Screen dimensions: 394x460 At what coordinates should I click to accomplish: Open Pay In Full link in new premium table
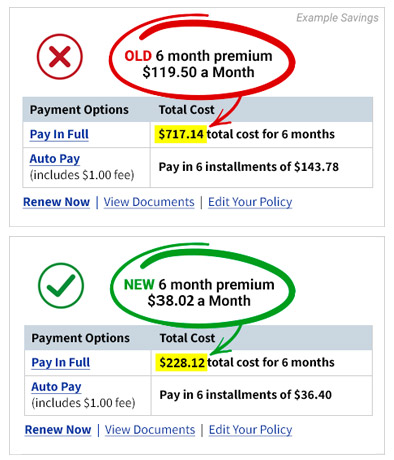61,362
